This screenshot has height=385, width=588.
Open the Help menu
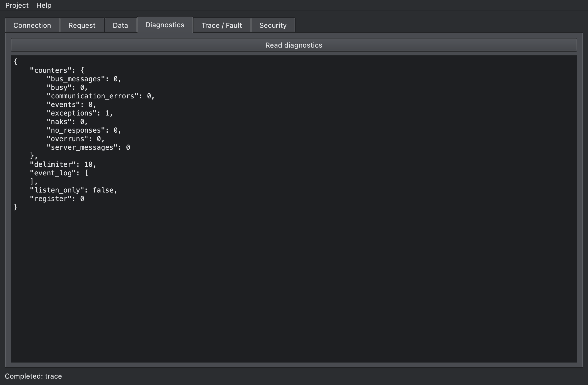[x=44, y=5]
